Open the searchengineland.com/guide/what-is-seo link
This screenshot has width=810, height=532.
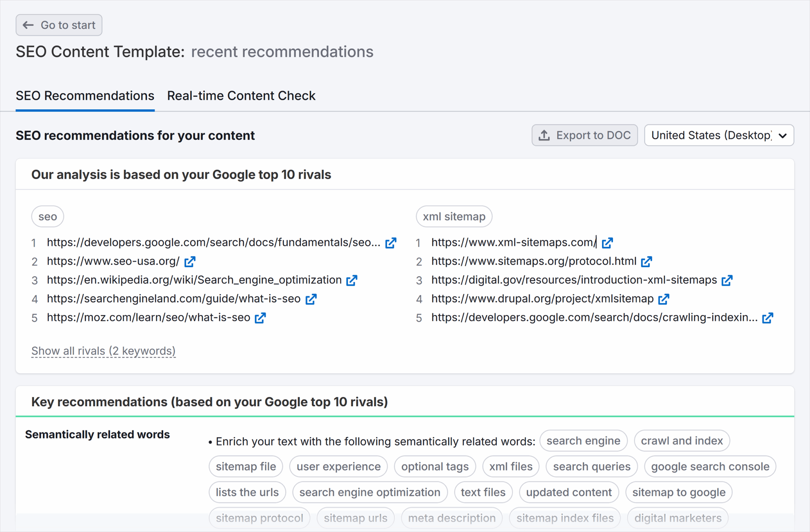coord(174,298)
